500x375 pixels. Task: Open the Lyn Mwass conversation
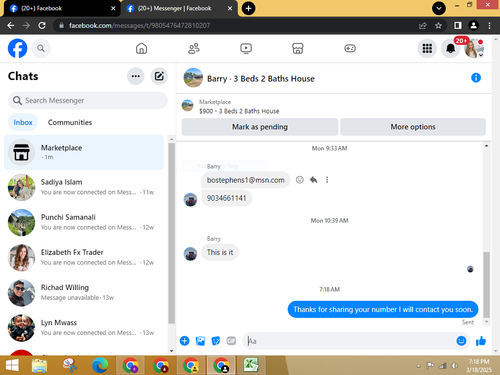[84, 328]
